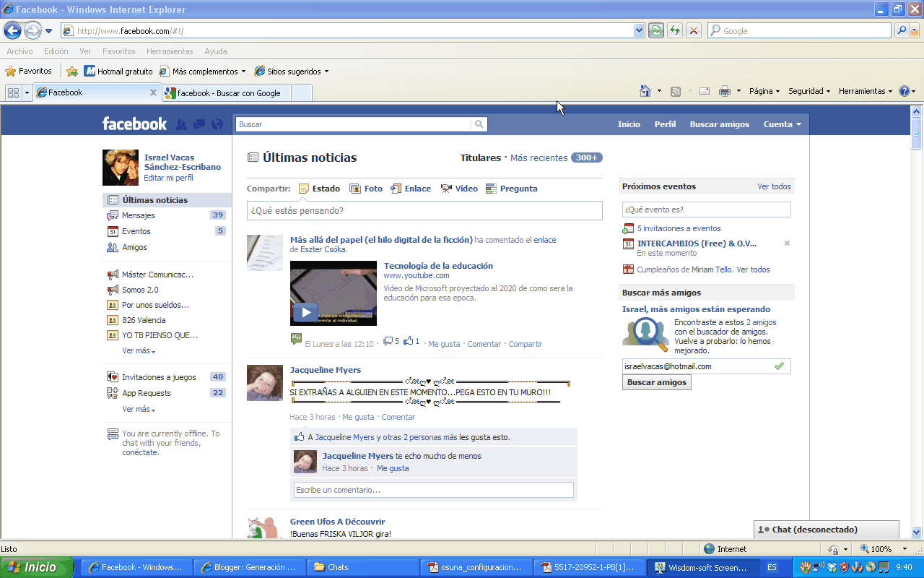Expand the Cuenta account dropdown
The height and width of the screenshot is (578, 924).
point(783,124)
